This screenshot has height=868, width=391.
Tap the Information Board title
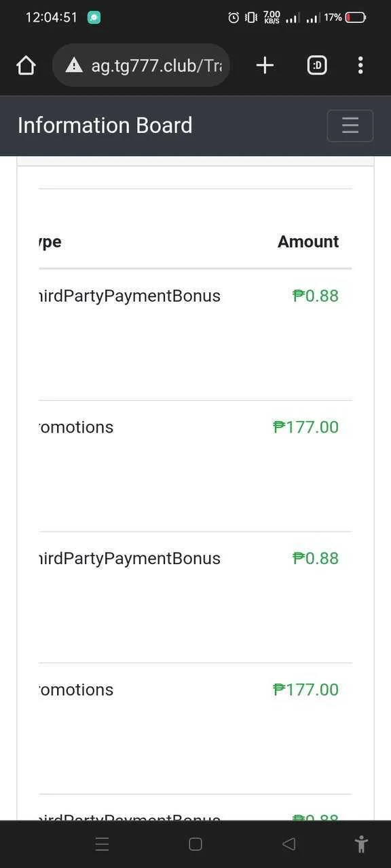pos(105,125)
